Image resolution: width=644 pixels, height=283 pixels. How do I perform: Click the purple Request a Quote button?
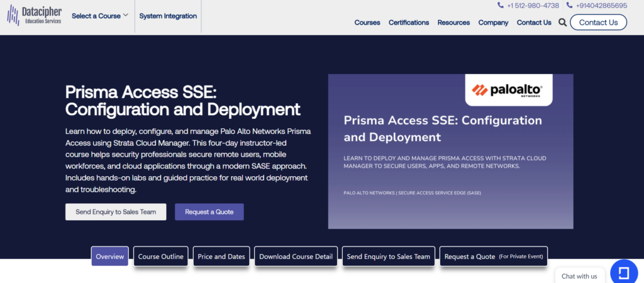pos(209,212)
